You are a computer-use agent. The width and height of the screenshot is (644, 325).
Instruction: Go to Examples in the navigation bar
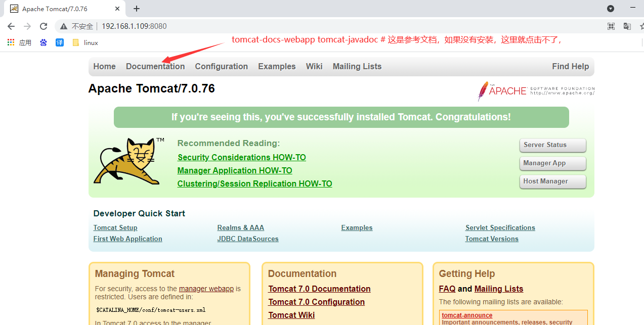tap(277, 66)
